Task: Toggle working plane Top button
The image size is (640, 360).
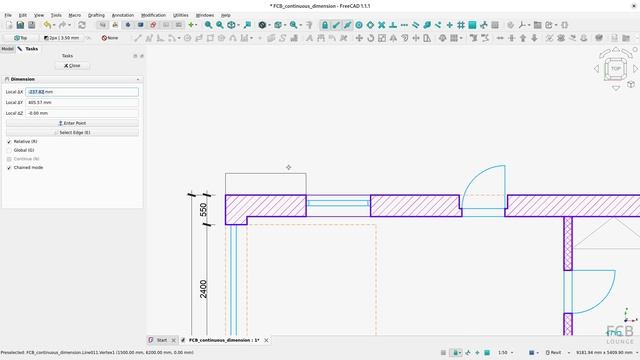Action: click(x=20, y=38)
